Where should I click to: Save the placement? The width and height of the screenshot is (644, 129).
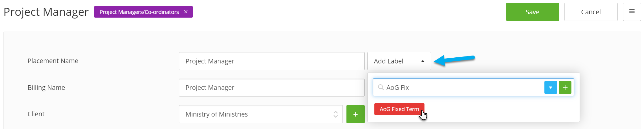pos(533,12)
